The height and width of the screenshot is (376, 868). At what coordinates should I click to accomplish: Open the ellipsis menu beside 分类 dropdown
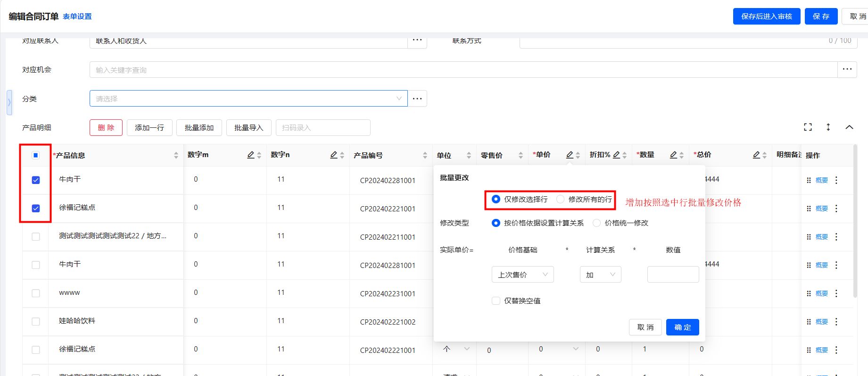coord(417,99)
